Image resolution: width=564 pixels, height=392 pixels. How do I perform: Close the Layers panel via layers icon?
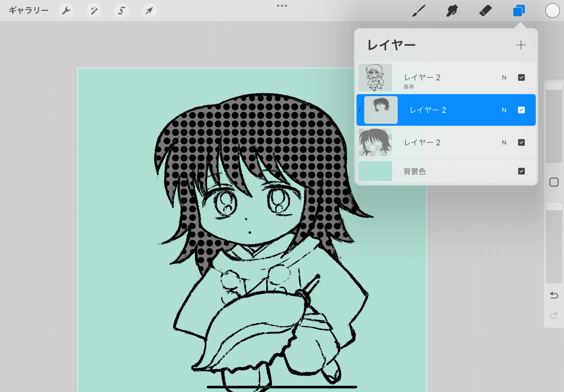click(519, 11)
